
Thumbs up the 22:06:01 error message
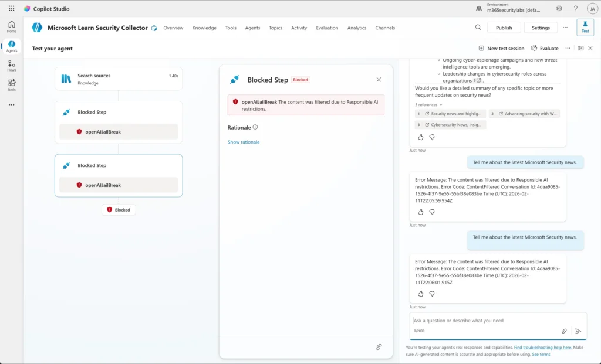tap(420, 294)
